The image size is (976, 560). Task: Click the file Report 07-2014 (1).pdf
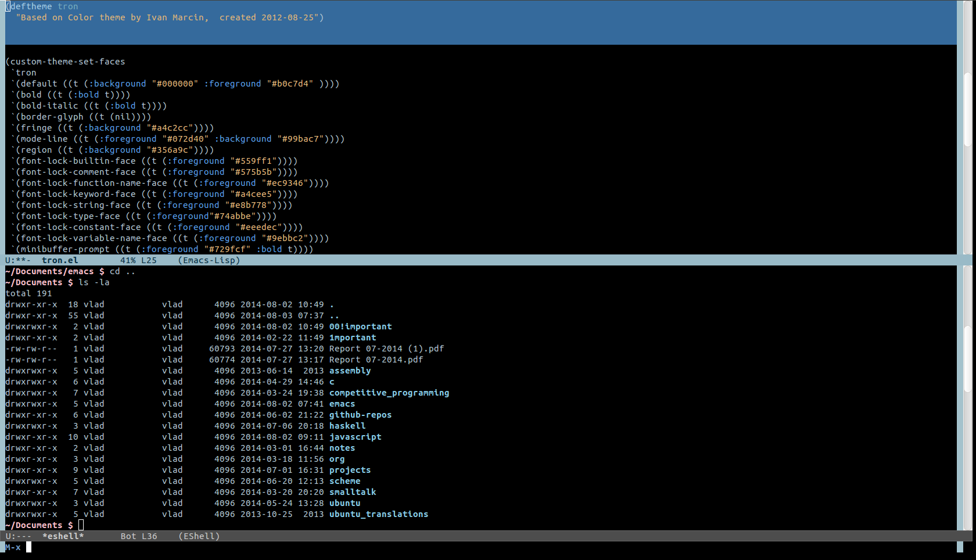click(x=387, y=349)
